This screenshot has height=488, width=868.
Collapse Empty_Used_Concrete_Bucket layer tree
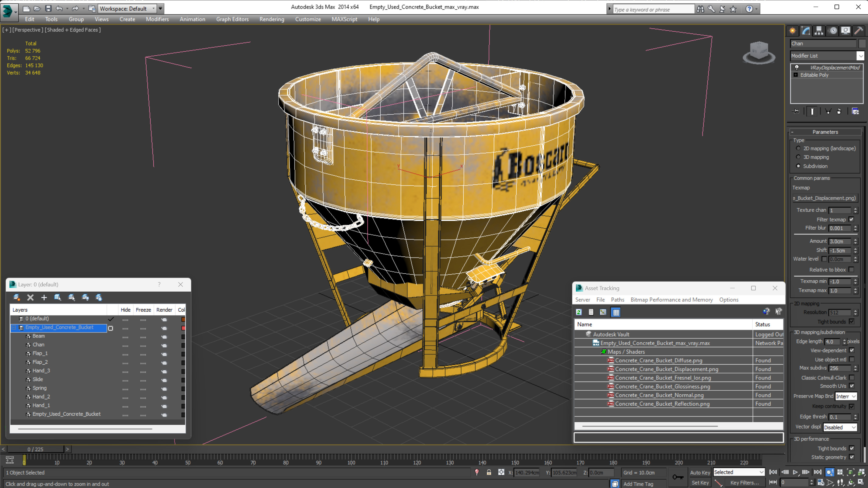pyautogui.click(x=14, y=327)
